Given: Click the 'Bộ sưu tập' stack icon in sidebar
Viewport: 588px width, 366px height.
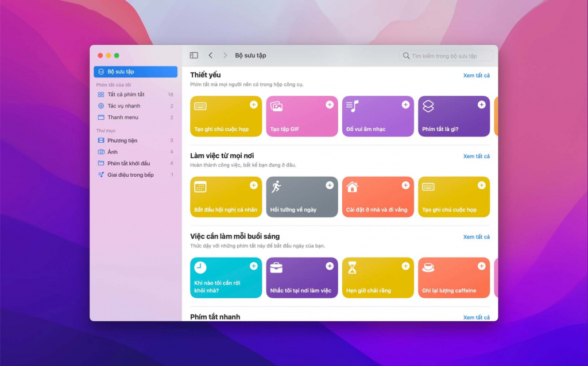Looking at the screenshot, I should [x=101, y=72].
